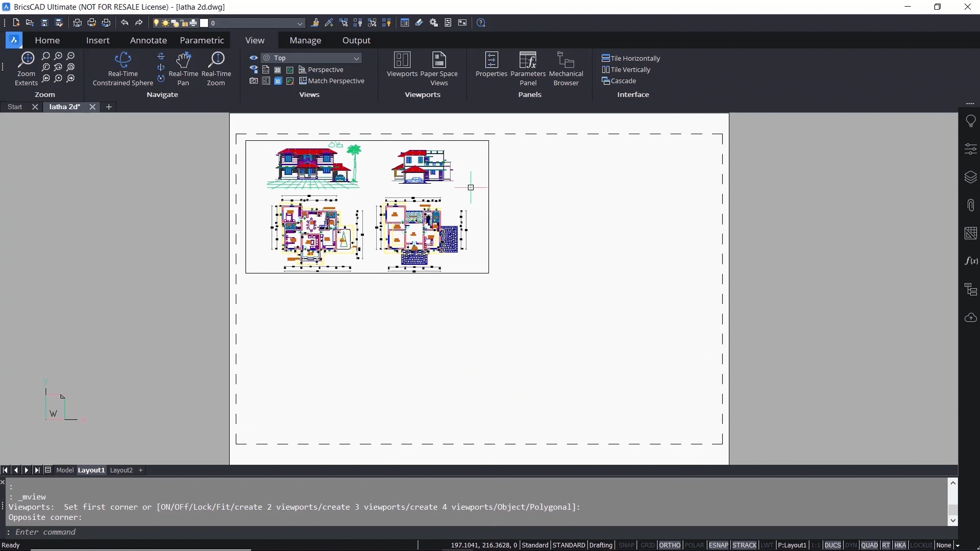Open the Layers panel in right sidebar
Screen dimensions: 980x551
[x=970, y=177]
